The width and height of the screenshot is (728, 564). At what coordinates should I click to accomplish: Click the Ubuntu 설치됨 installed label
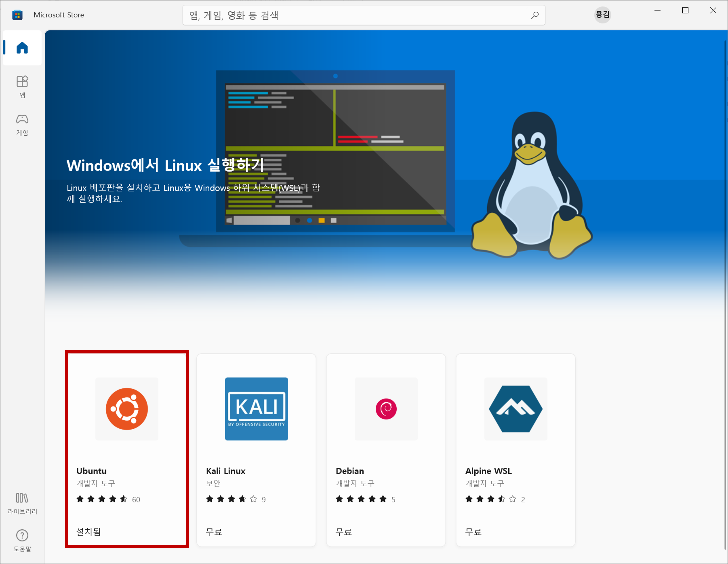(88, 532)
